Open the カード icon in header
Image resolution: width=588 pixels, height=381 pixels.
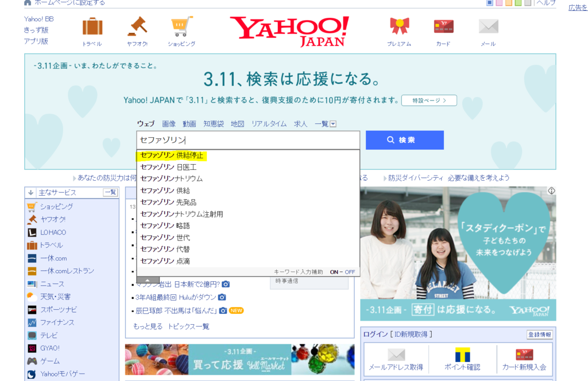pyautogui.click(x=444, y=26)
